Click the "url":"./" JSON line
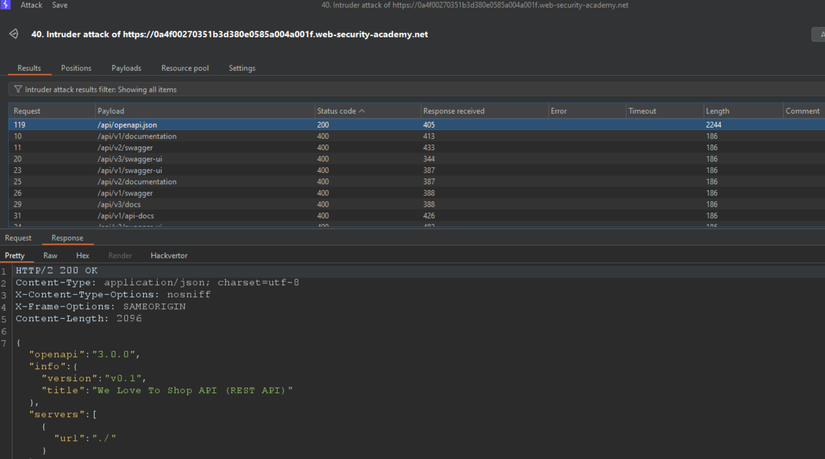 (85, 438)
